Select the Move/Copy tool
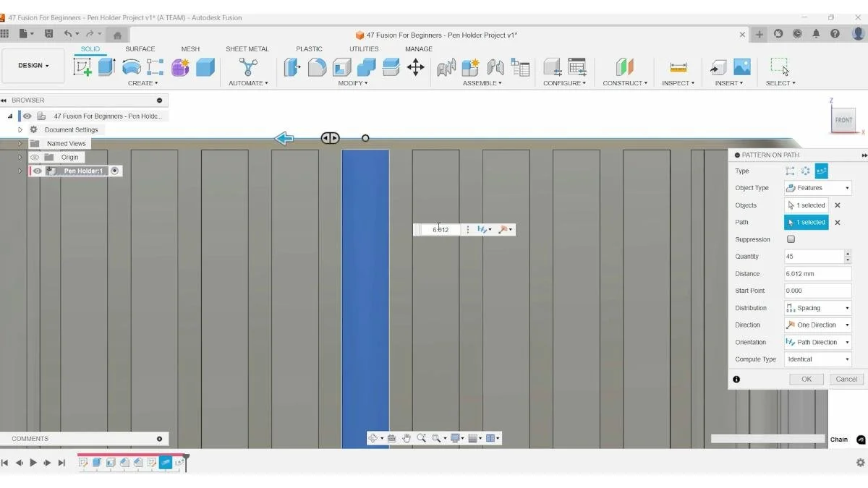 click(x=416, y=67)
